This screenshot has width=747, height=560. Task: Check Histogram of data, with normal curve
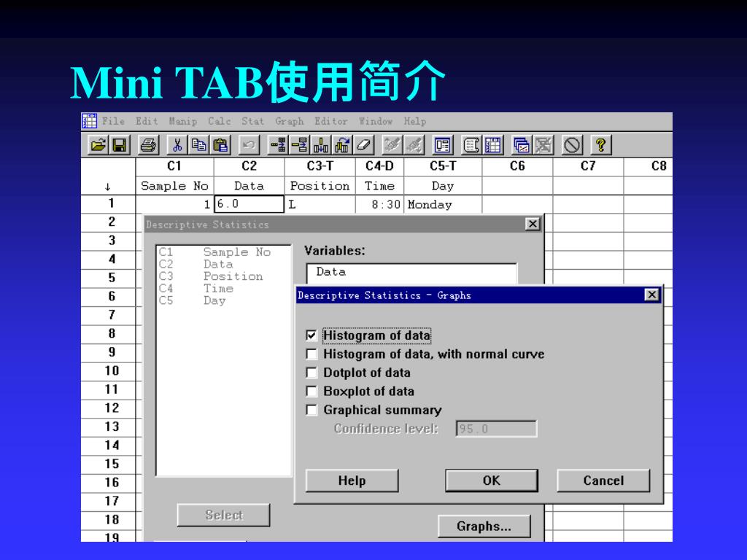[x=311, y=354]
